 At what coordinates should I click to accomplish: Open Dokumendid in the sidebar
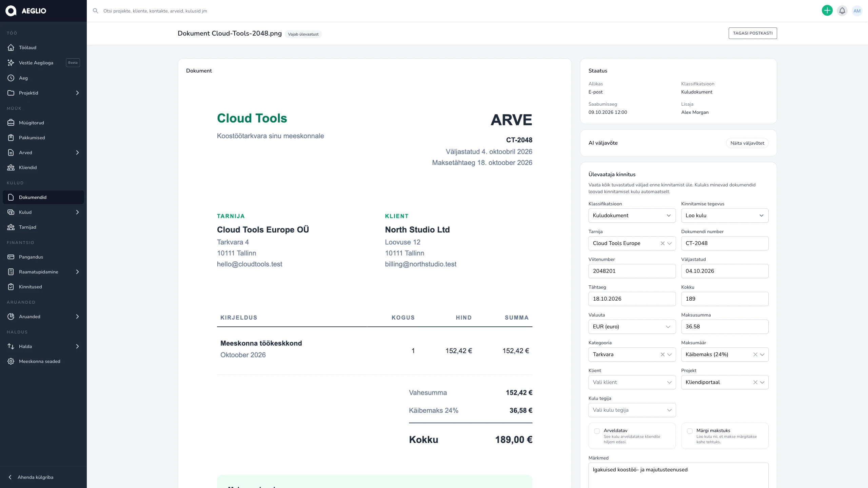coord(43,197)
